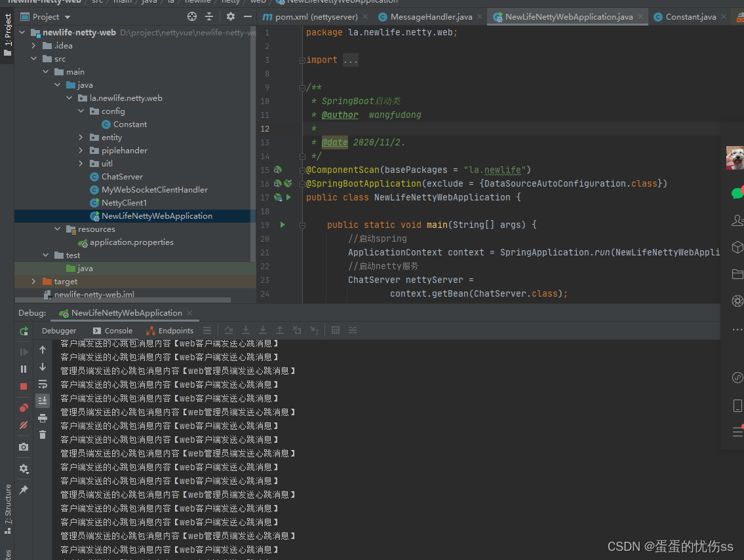Image resolution: width=744 pixels, height=560 pixels.
Task: Fold the import block at line 3
Action: click(302, 60)
